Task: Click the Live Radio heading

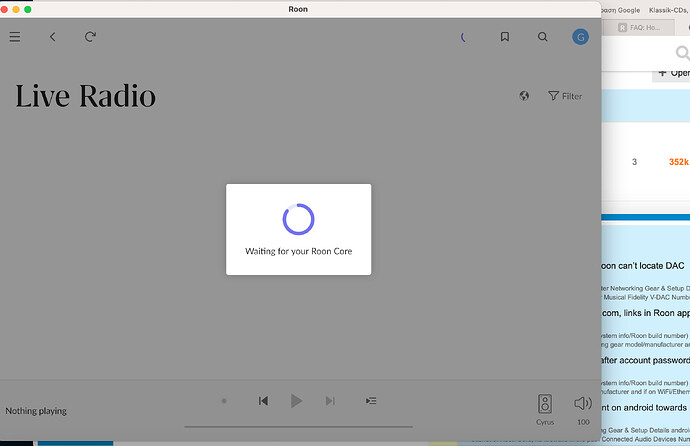Action: [85, 96]
